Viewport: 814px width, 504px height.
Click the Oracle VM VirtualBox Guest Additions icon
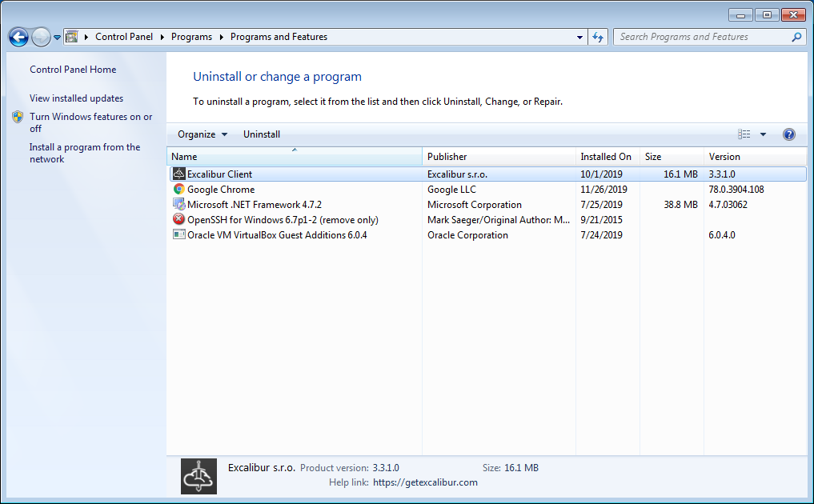click(179, 235)
